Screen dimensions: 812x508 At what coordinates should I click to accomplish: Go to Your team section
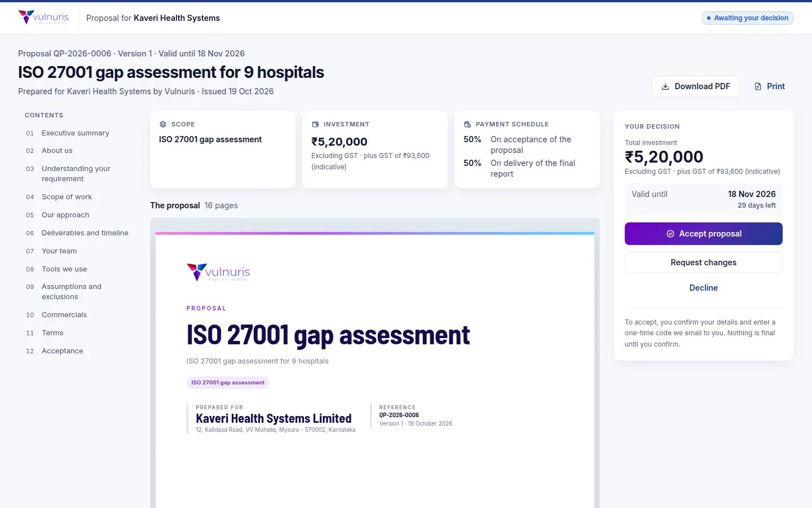[59, 251]
